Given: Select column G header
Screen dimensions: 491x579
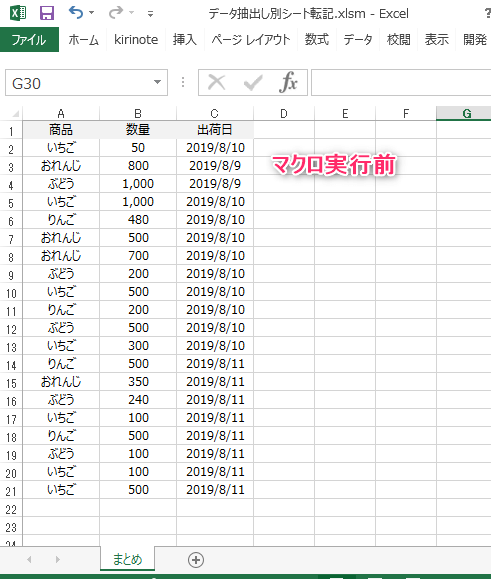Looking at the screenshot, I should [x=467, y=113].
